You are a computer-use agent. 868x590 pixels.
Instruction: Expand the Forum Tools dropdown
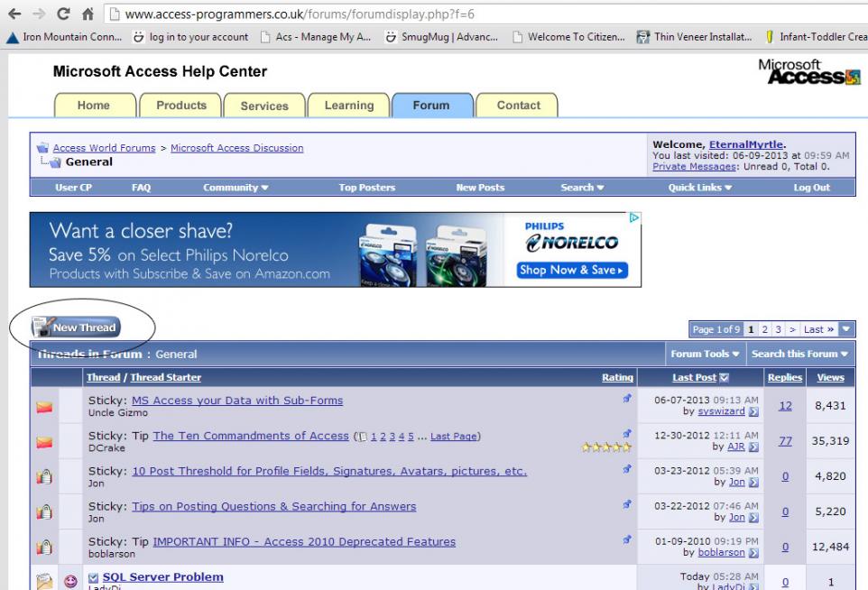click(706, 354)
